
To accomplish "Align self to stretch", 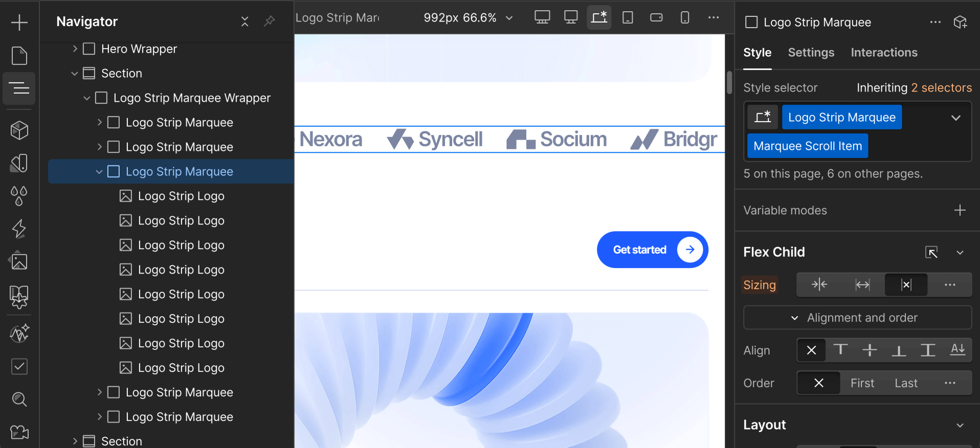I will [x=928, y=350].
